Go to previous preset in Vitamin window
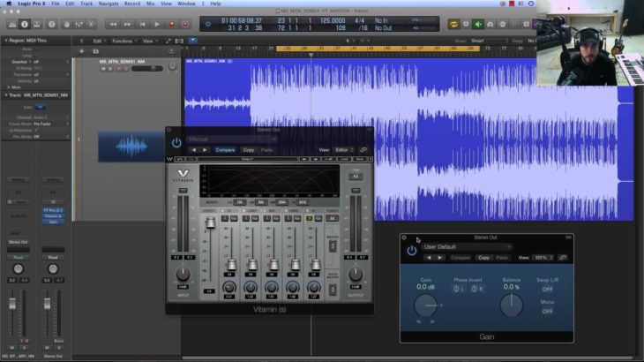The height and width of the screenshot is (362, 644). [194, 150]
